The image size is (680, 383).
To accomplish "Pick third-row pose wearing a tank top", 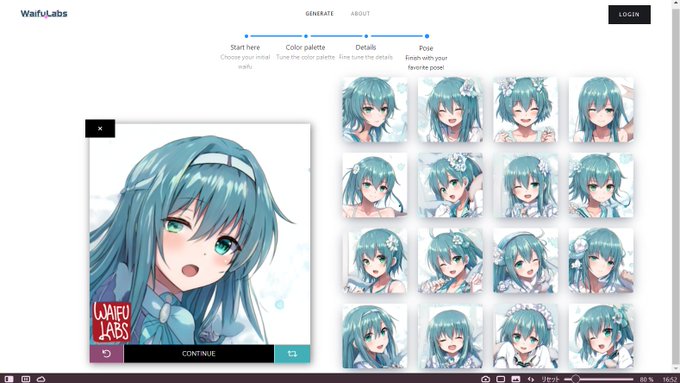I will tap(375, 261).
